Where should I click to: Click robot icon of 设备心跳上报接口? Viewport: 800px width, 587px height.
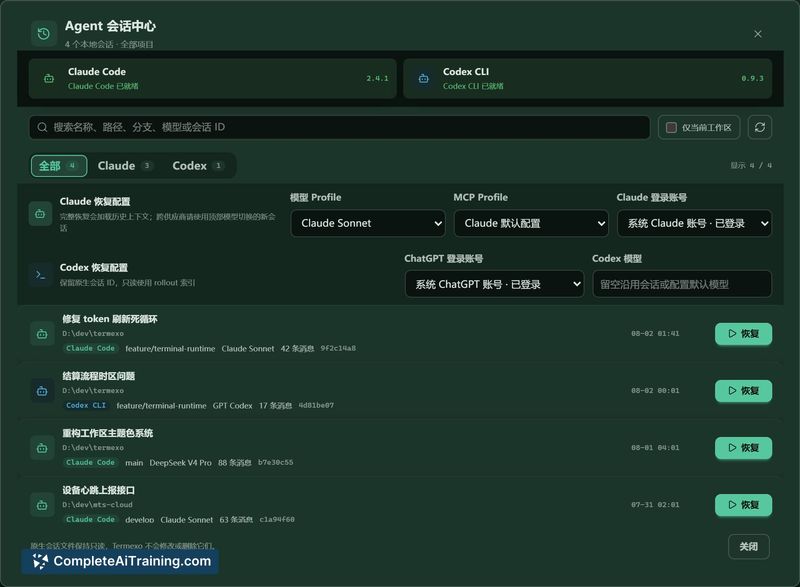click(x=42, y=505)
